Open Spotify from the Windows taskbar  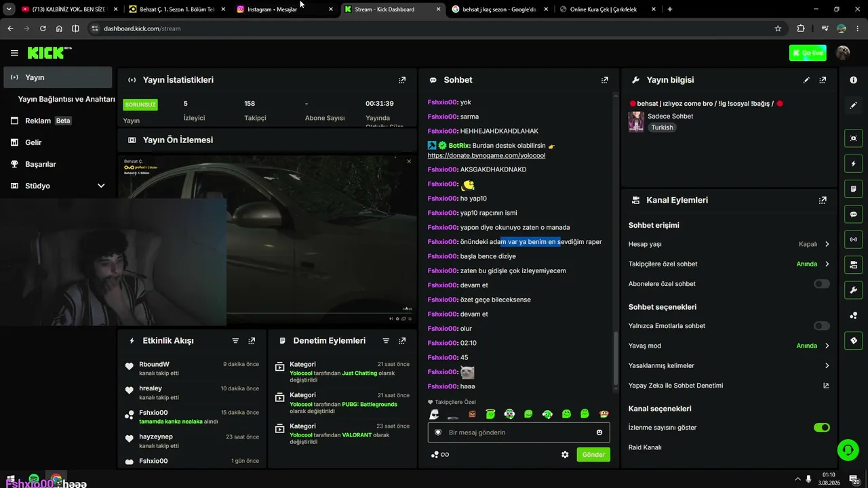[x=34, y=480]
